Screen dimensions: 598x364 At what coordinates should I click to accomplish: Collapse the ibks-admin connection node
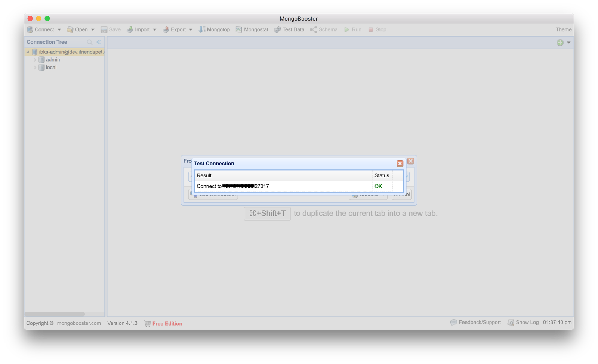[28, 52]
